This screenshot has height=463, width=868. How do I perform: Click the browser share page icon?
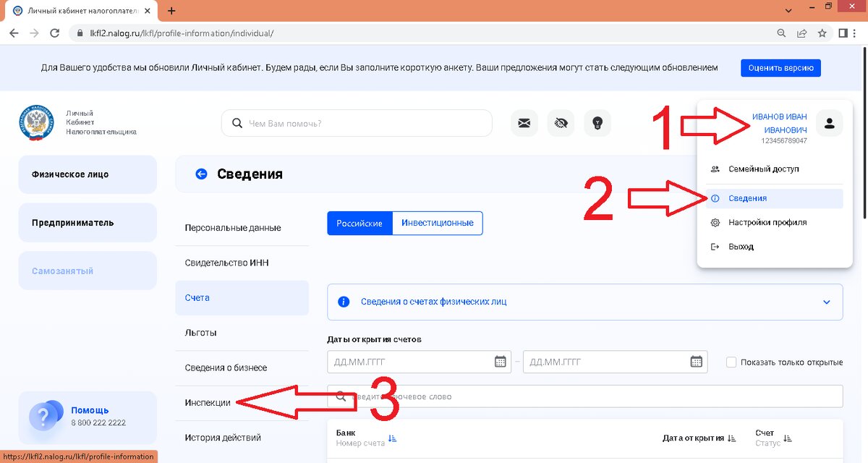click(801, 33)
